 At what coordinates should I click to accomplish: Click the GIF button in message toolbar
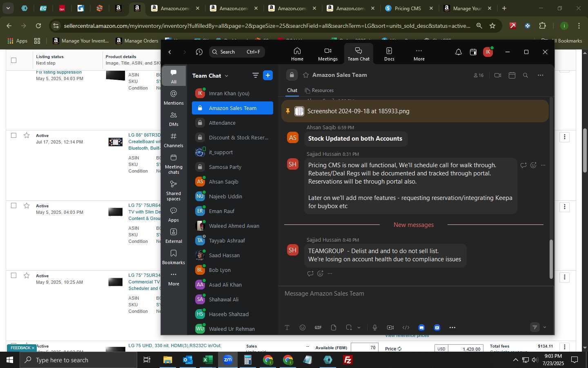318,328
